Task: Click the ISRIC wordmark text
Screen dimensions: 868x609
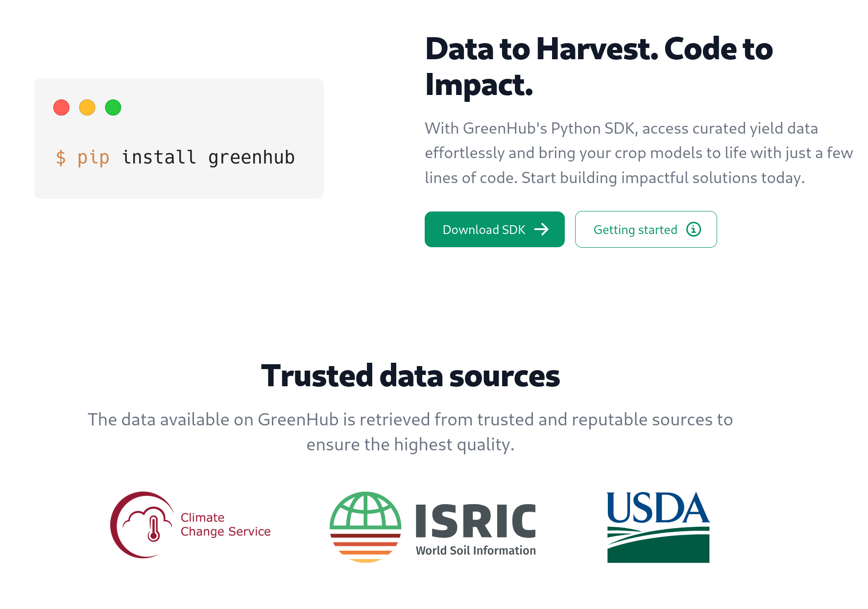Action: pyautogui.click(x=476, y=521)
